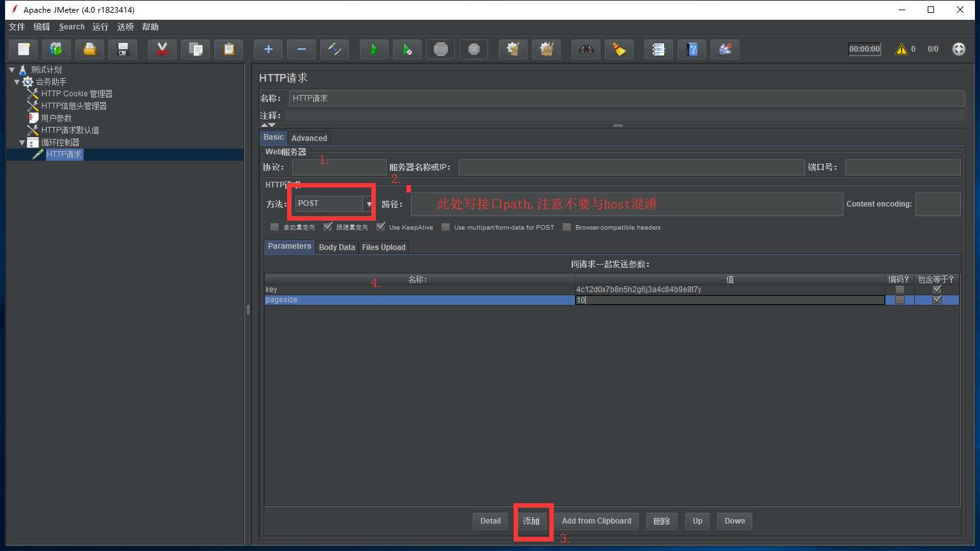This screenshot has width=980, height=551.
Task: Clear results with the broom-gear icon
Action: click(513, 49)
